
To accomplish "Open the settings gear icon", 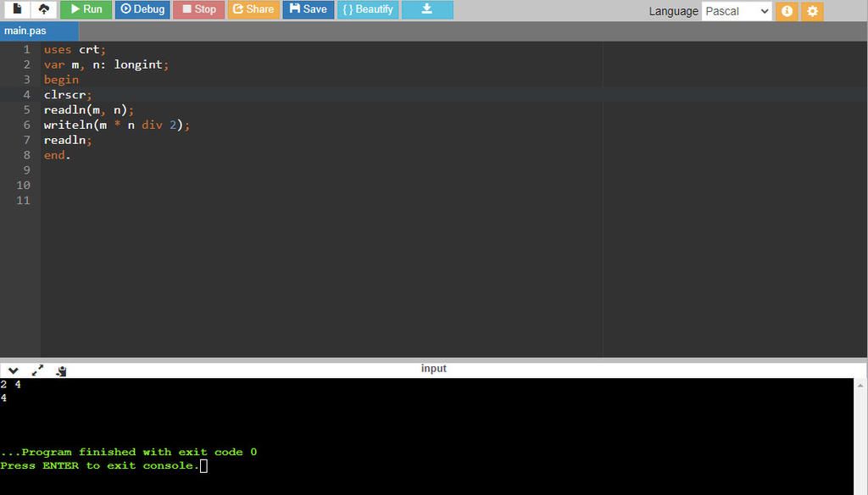I will pos(812,11).
